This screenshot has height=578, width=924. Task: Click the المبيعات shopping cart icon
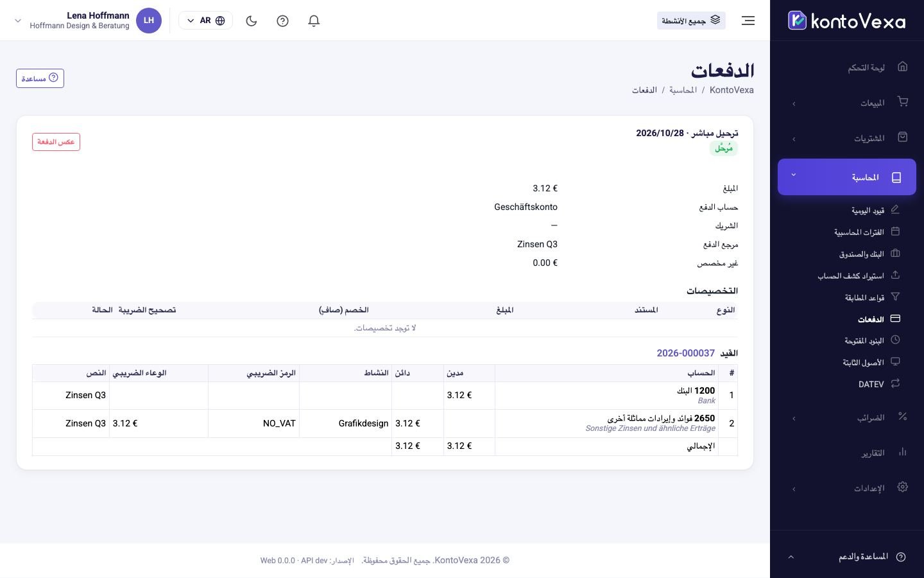pyautogui.click(x=903, y=101)
